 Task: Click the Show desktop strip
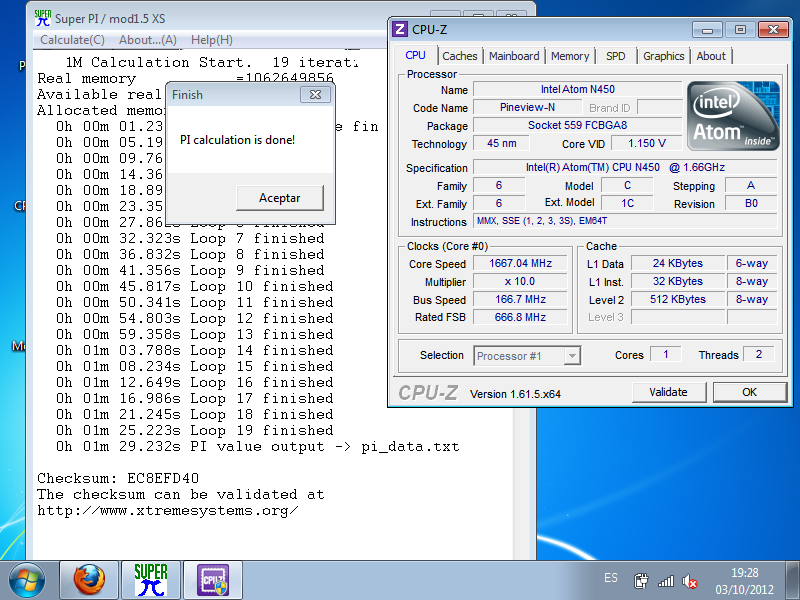tap(793, 580)
